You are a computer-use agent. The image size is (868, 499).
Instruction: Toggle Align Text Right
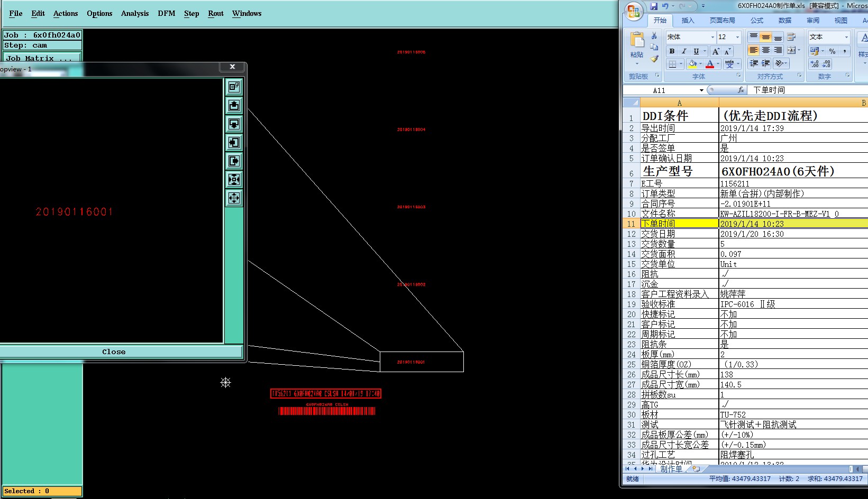[x=778, y=50]
